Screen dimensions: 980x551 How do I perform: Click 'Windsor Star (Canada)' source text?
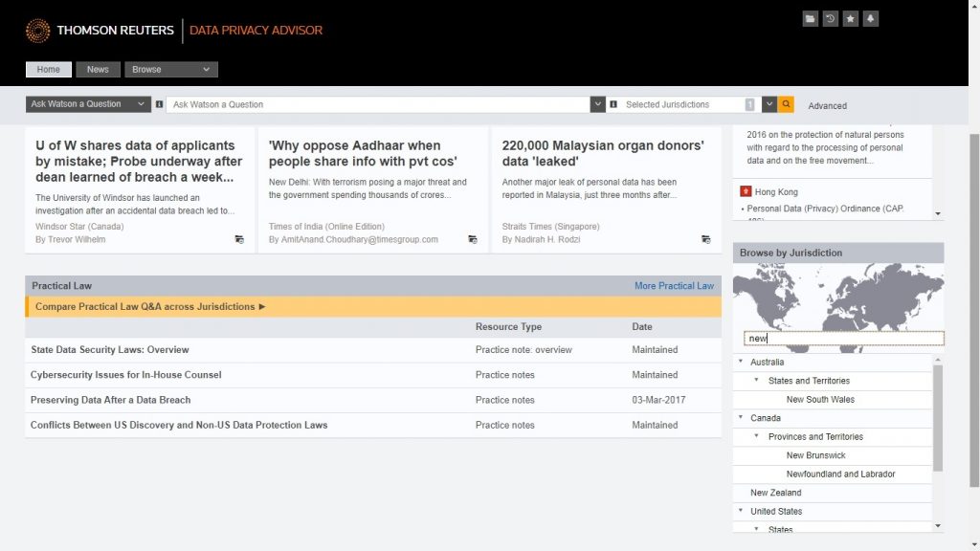[x=79, y=226]
